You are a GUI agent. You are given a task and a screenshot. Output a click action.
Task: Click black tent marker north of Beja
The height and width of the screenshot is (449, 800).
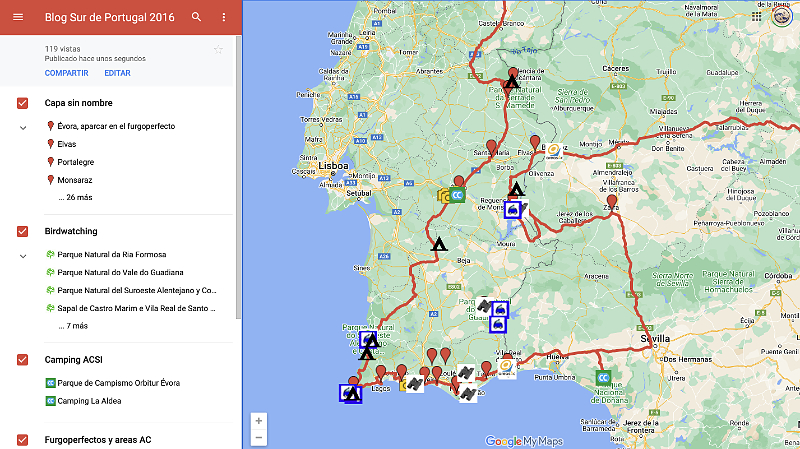[439, 244]
